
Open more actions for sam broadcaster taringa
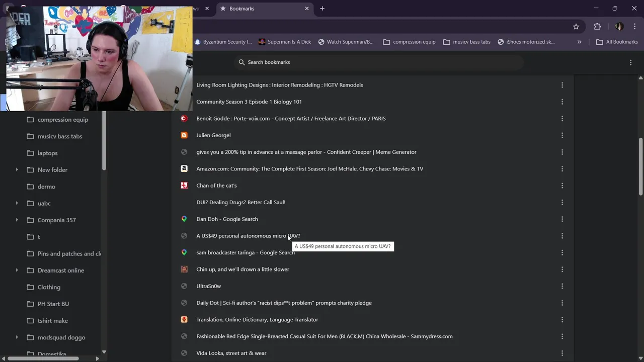[562, 252]
